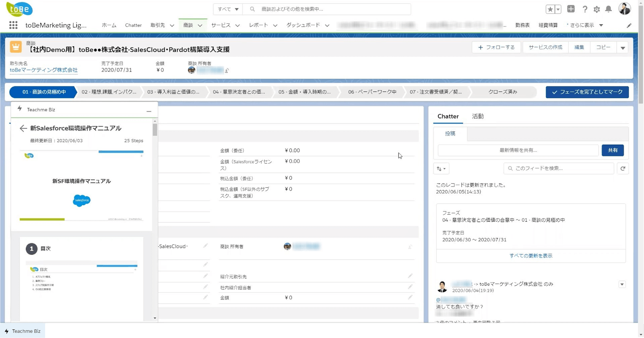Click Teachme Biz panel scrollbar

pyautogui.click(x=155, y=130)
